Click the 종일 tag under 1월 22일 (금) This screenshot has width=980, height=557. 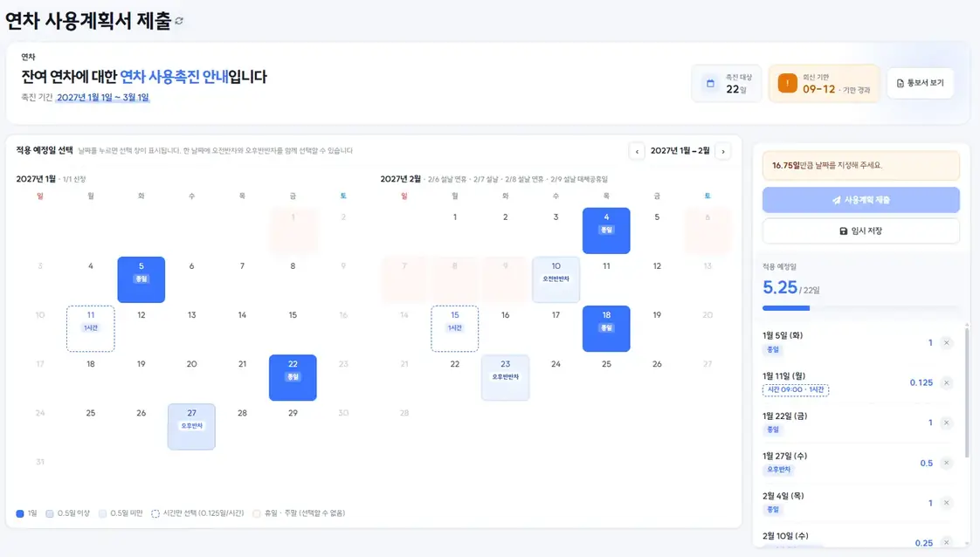coord(773,430)
